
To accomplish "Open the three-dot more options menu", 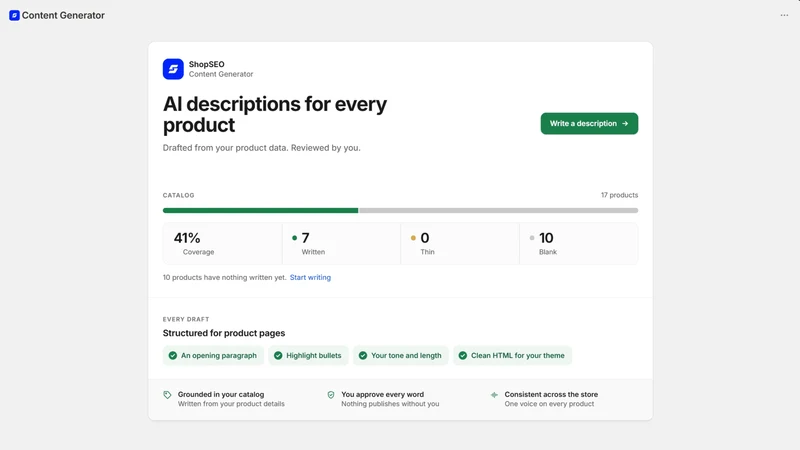I will coord(784,15).
